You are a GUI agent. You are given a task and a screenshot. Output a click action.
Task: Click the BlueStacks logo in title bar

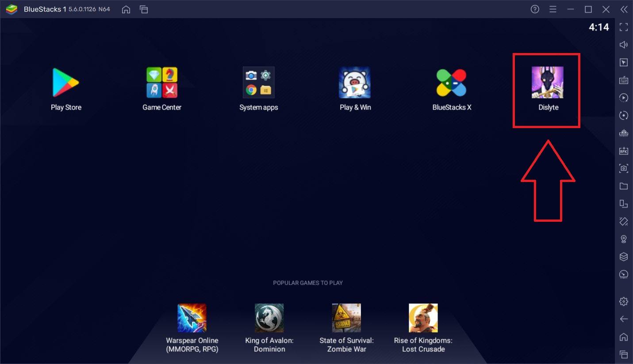click(11, 9)
